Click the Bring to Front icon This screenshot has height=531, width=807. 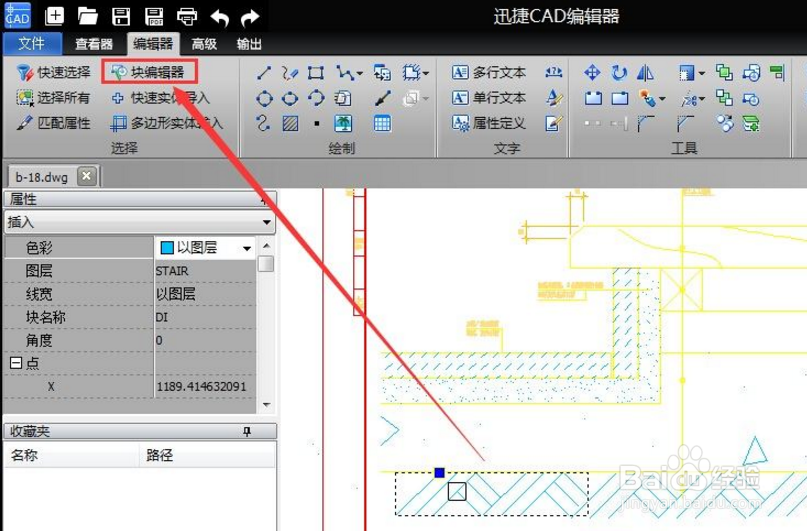tap(724, 73)
